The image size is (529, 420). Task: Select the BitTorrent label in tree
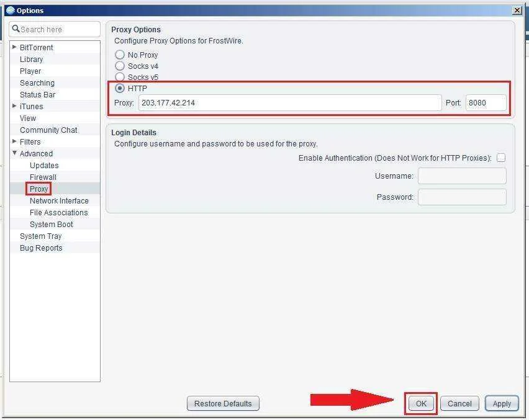pos(37,48)
